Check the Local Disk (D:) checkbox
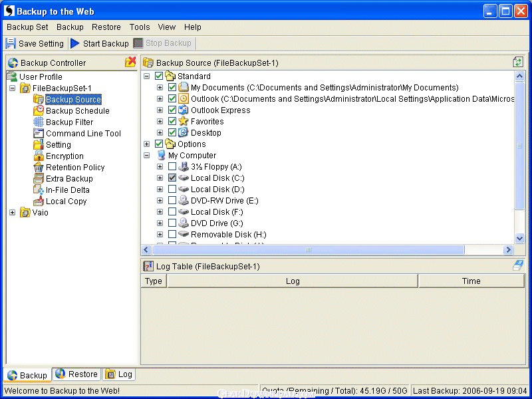 click(x=172, y=189)
